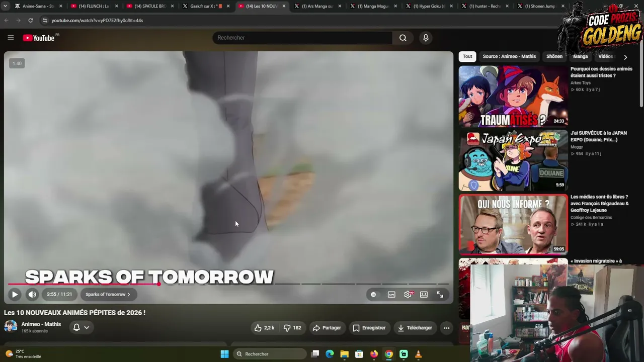The image size is (644, 362).
Task: Visit the Animeo - Mathis channel name link
Action: pos(41,324)
